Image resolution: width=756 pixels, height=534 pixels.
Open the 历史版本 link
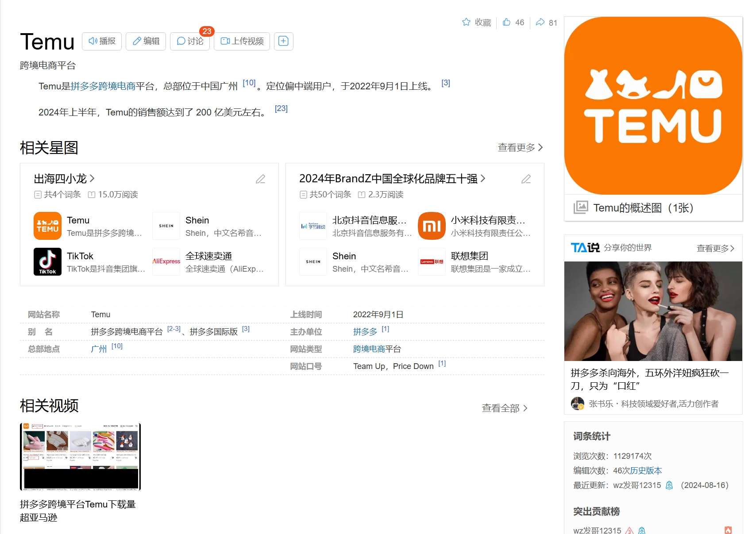pos(646,471)
